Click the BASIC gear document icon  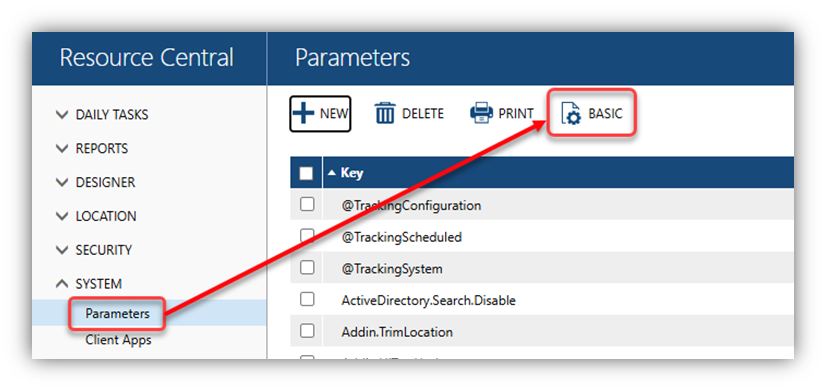pyautogui.click(x=571, y=114)
